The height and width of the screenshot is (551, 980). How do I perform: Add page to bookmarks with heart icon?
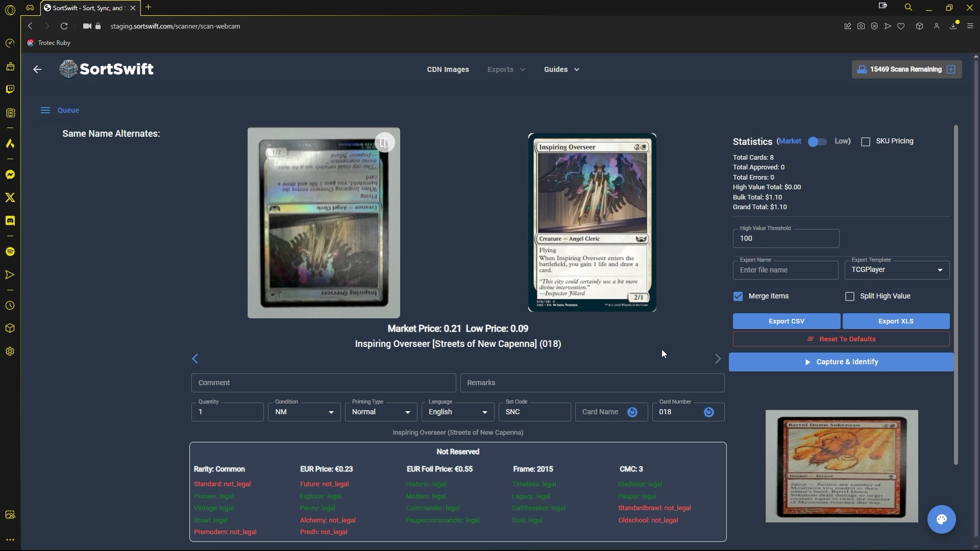pyautogui.click(x=901, y=26)
